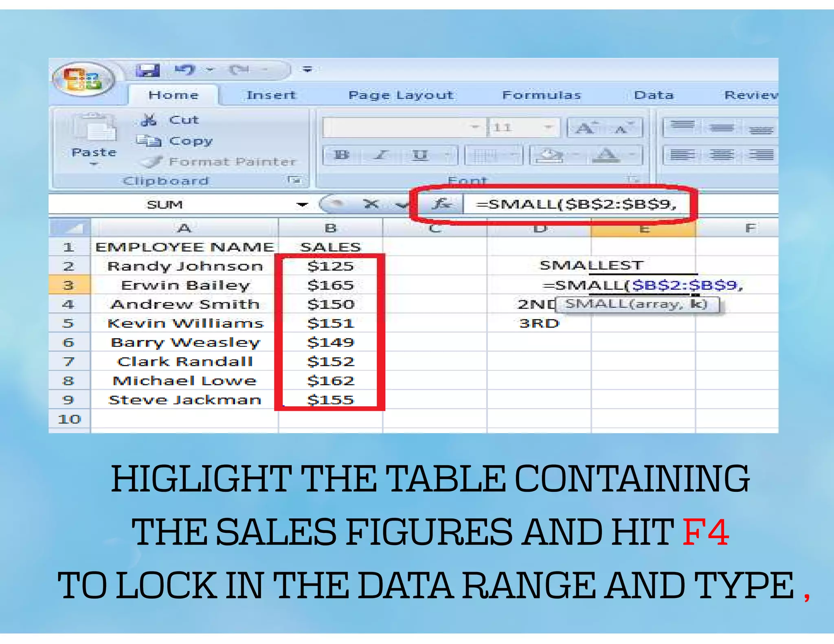This screenshot has width=834, height=644.
Task: Open Customize Quick Access Toolbar dropdown
Action: click(x=307, y=70)
